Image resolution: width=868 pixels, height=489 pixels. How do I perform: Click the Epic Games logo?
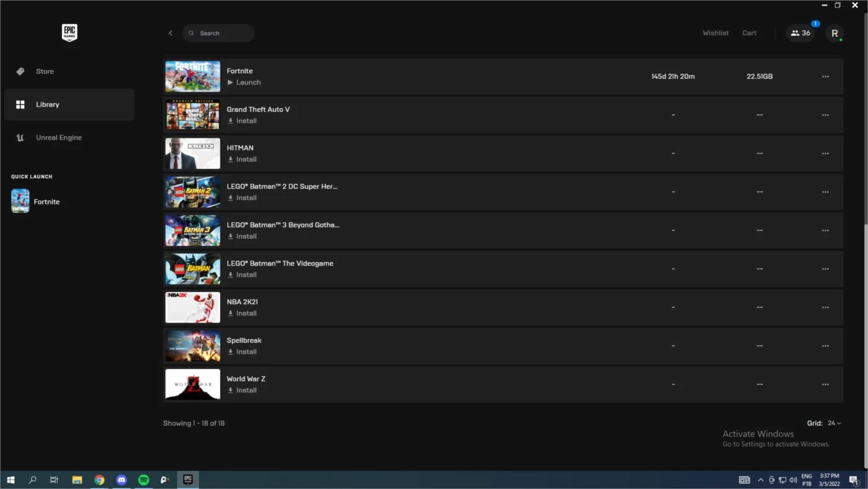point(69,33)
